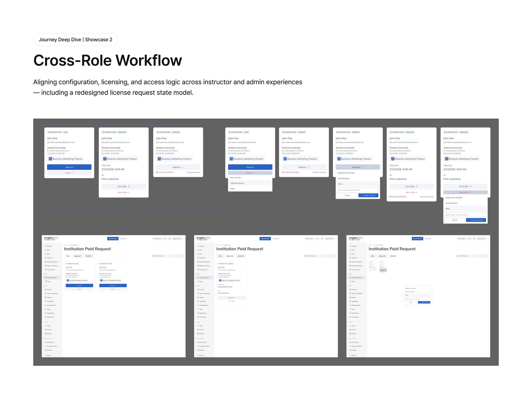Expand Decline dropdown on first card in dashed frame
532x399 pixels.
pyautogui.click(x=69, y=173)
